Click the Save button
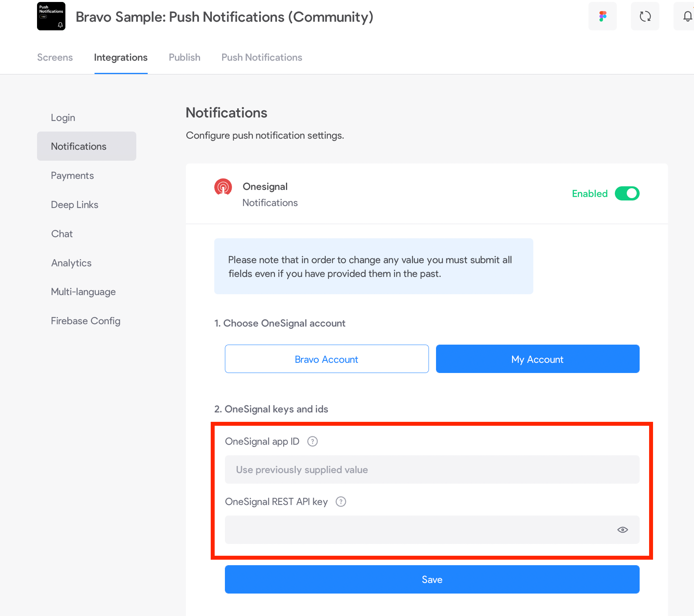 click(432, 579)
